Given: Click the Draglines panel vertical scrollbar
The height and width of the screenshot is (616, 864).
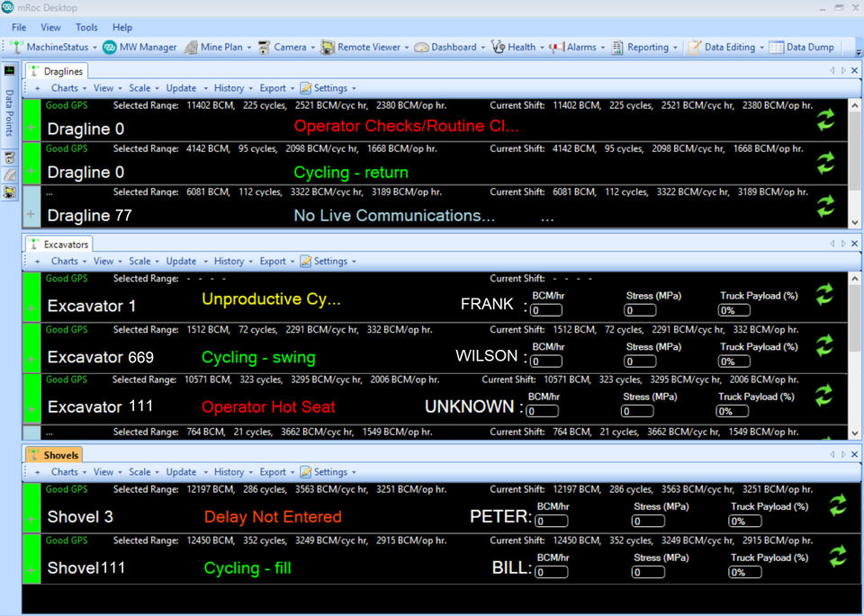Looking at the screenshot, I should click(855, 164).
